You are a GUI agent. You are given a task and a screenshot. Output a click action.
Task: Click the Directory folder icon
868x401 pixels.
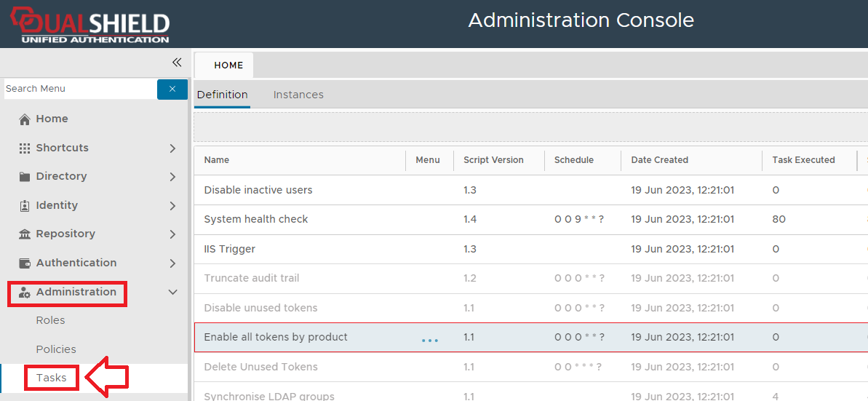click(x=25, y=177)
